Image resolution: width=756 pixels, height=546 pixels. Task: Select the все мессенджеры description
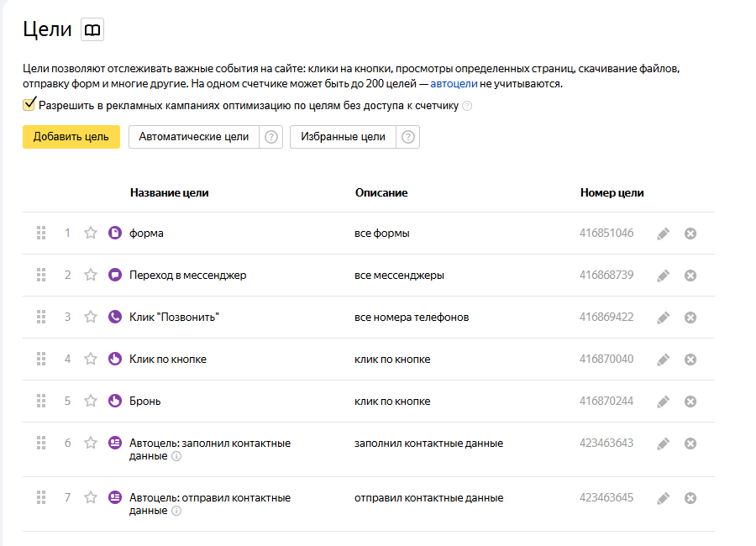(x=399, y=276)
